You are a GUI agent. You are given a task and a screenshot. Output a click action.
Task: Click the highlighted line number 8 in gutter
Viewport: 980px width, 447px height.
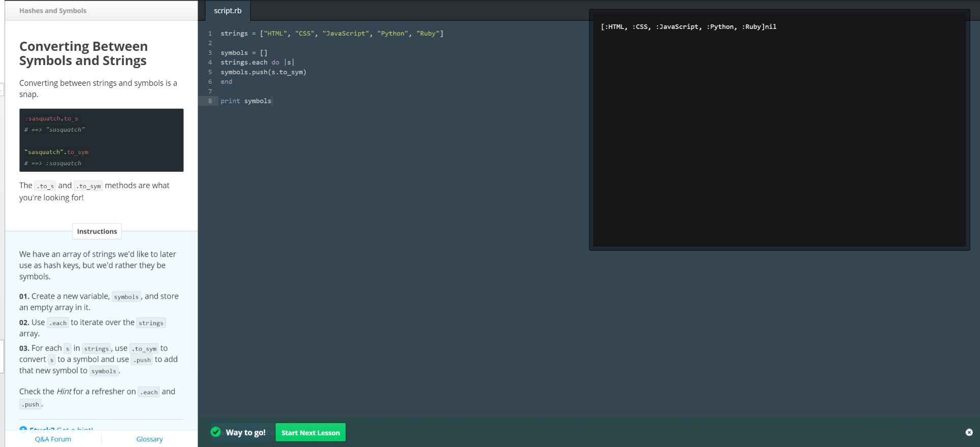click(210, 101)
